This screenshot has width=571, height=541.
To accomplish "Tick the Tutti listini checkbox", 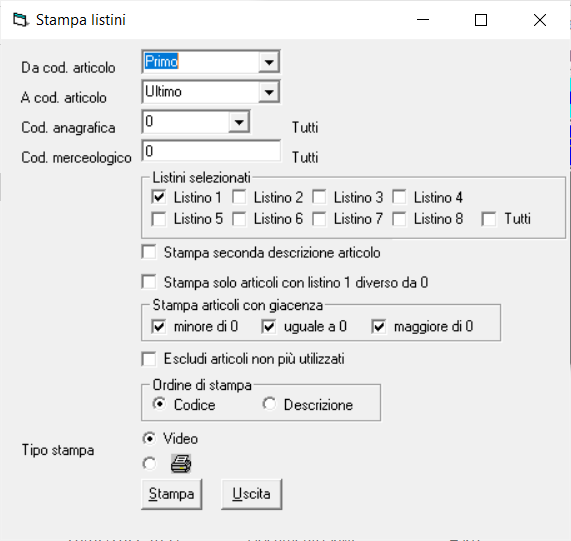I will coord(489,219).
